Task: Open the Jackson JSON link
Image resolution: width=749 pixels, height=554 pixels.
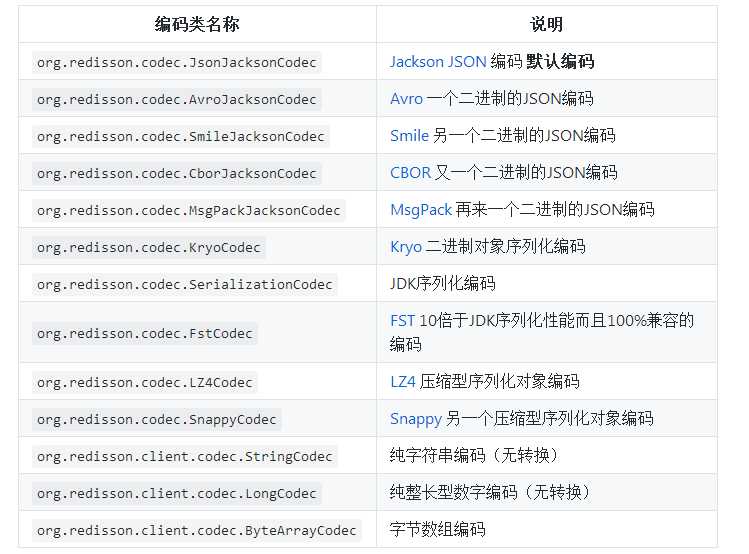Action: [x=438, y=62]
